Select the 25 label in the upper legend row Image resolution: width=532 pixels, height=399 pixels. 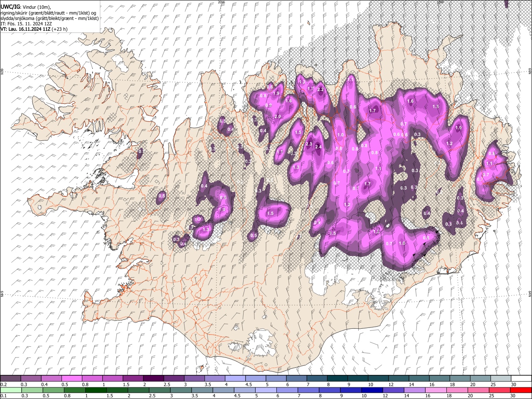point(493,384)
